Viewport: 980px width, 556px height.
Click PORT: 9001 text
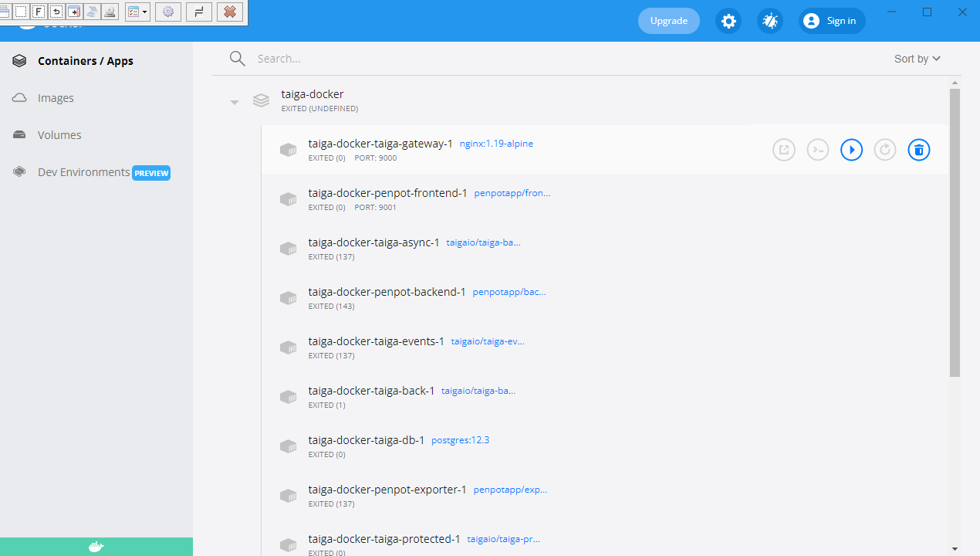coord(376,208)
